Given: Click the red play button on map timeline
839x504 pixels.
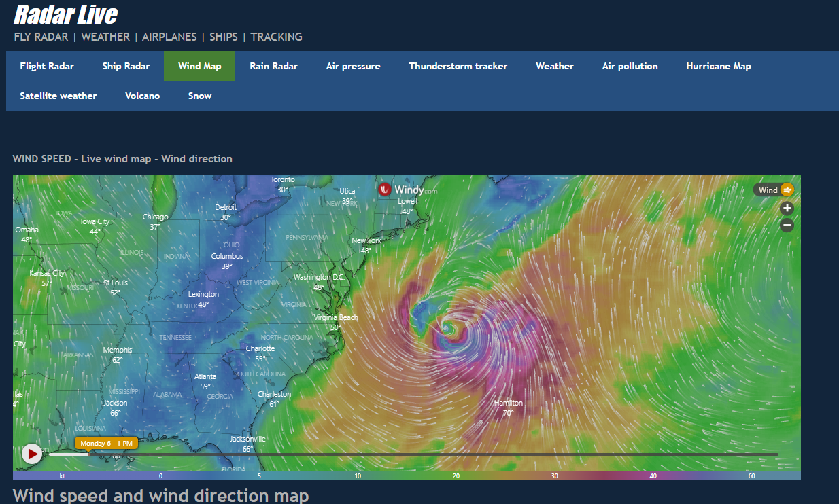Looking at the screenshot, I should pos(32,453).
